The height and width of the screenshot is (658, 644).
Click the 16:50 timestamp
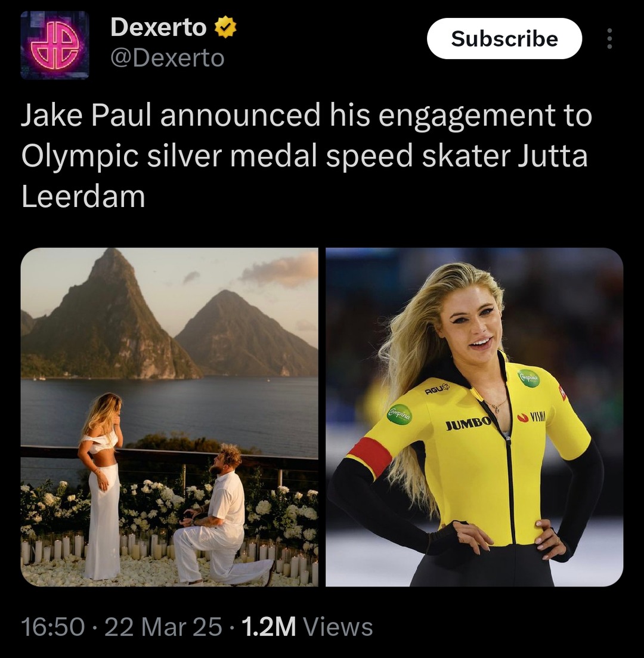52,627
